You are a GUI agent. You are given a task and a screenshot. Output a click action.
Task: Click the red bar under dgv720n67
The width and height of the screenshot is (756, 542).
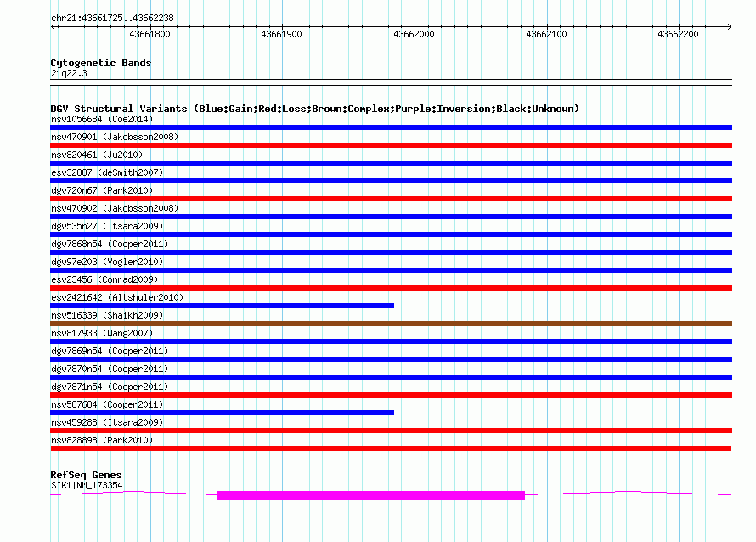(391, 199)
